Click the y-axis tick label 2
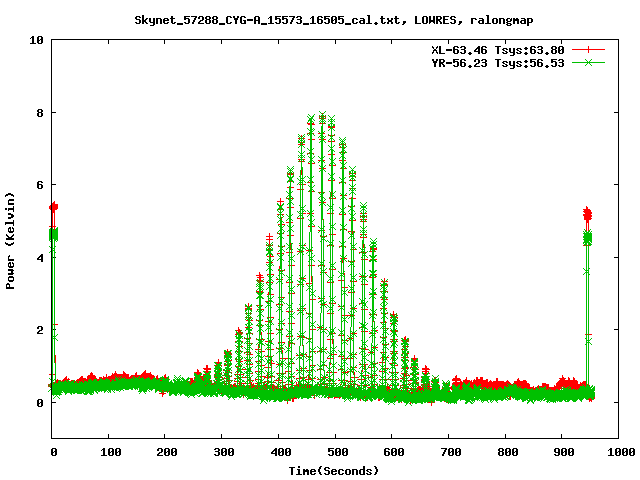The image size is (640, 480). click(x=40, y=330)
